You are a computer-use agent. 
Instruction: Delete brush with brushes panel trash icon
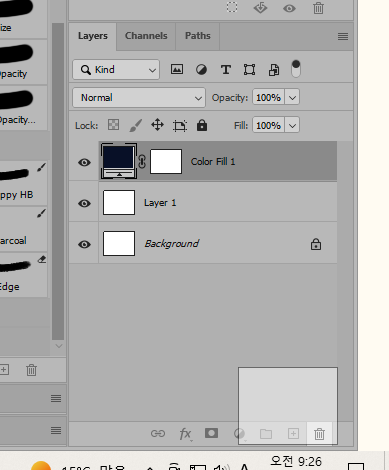(x=31, y=370)
